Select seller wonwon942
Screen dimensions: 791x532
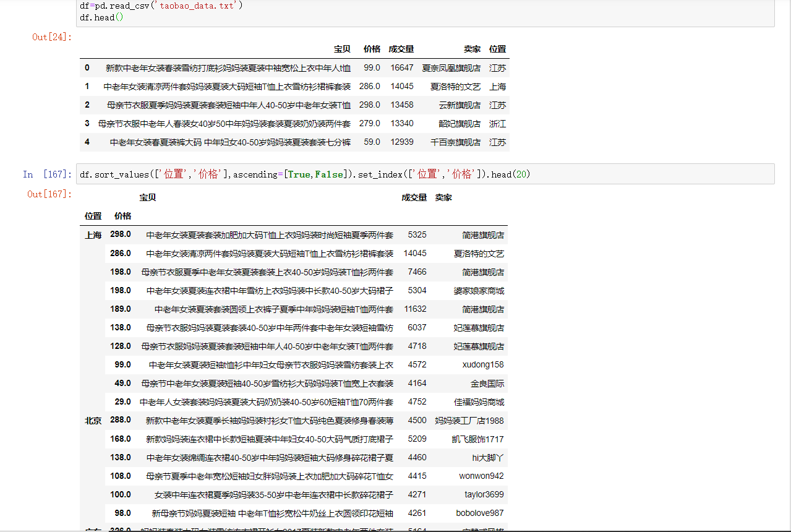(x=481, y=476)
